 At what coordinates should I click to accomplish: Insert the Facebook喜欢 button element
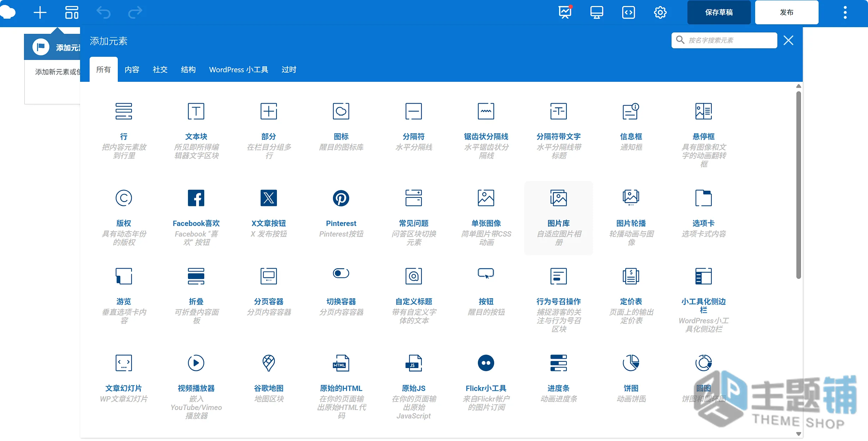tap(196, 218)
